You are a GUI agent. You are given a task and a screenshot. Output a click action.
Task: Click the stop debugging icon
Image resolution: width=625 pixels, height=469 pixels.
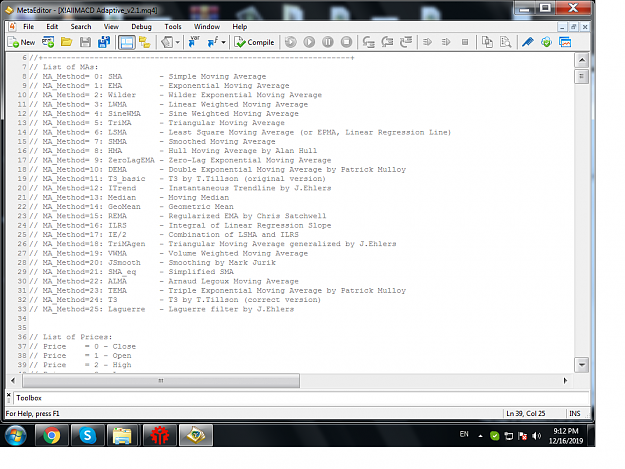[x=346, y=42]
